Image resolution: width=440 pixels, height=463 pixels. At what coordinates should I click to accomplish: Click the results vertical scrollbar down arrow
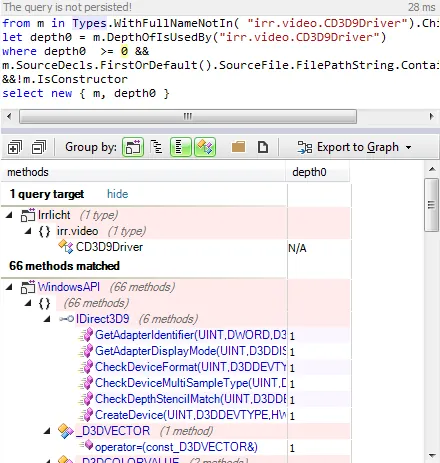[x=432, y=455]
